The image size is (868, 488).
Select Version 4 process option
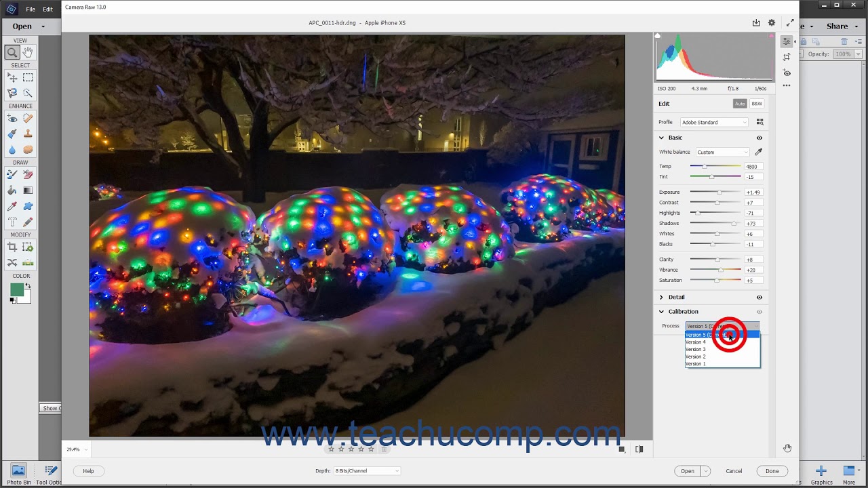[722, 342]
